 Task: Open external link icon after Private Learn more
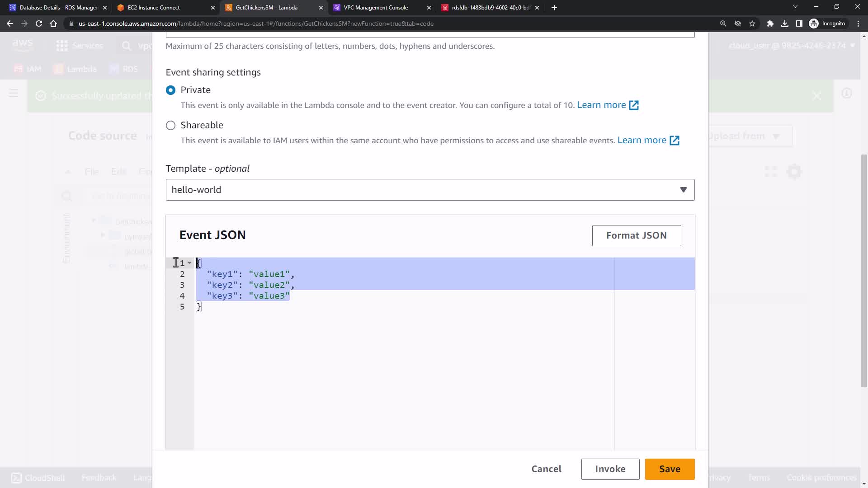(x=634, y=105)
